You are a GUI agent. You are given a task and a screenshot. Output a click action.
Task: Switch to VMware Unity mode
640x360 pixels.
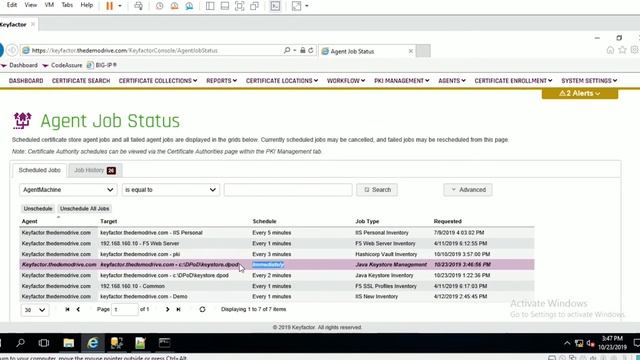point(254,6)
